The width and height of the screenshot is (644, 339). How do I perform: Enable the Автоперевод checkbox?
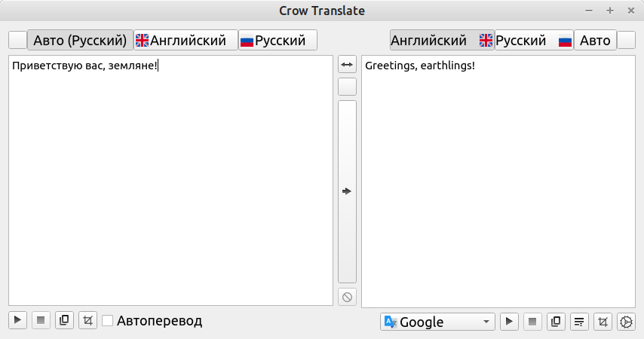[x=107, y=320]
